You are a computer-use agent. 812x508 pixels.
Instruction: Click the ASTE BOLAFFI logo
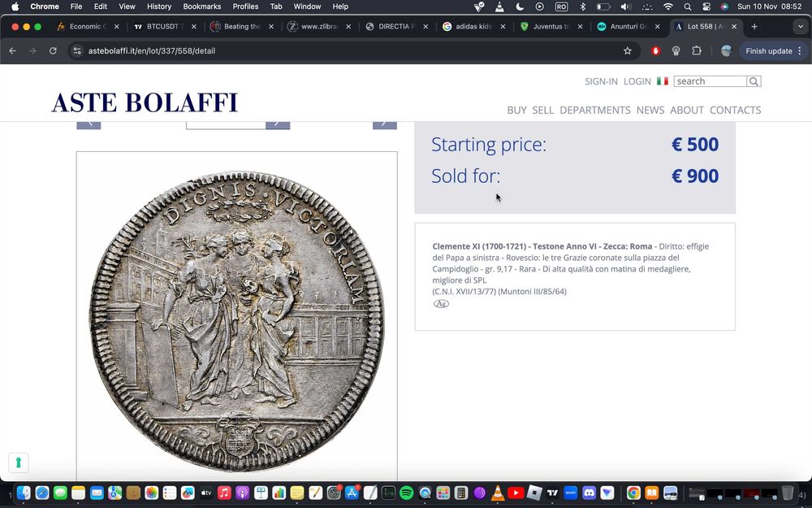point(145,102)
